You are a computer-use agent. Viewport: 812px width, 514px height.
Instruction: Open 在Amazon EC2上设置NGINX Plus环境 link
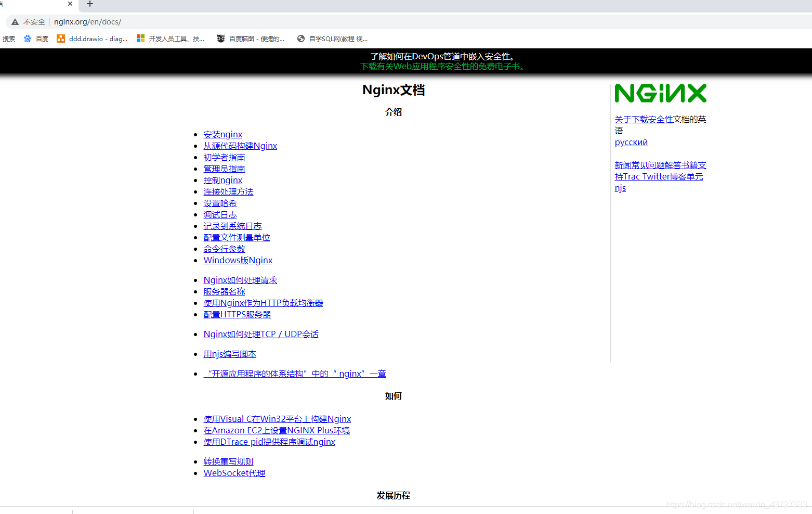[277, 430]
